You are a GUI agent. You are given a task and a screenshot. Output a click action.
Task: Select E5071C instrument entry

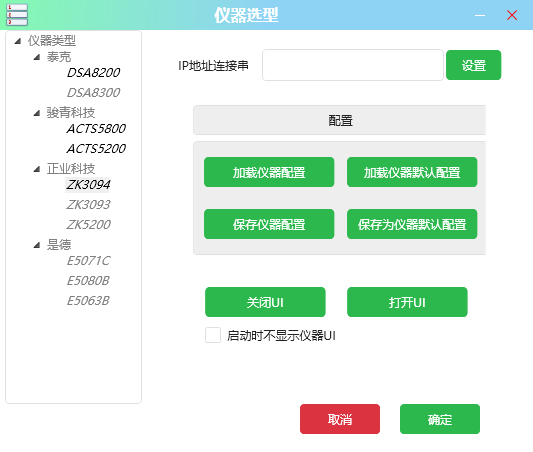pyautogui.click(x=88, y=261)
